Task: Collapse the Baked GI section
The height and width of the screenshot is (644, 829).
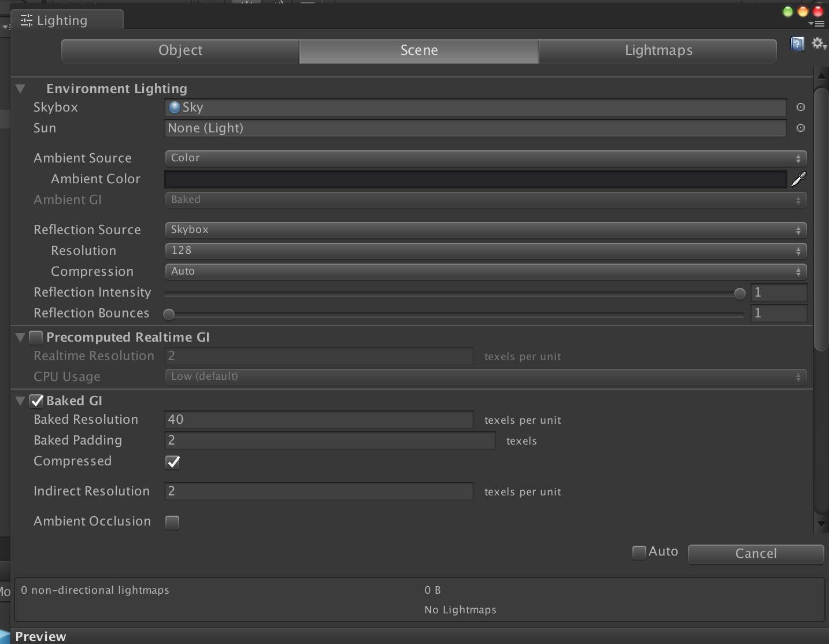Action: pos(20,401)
